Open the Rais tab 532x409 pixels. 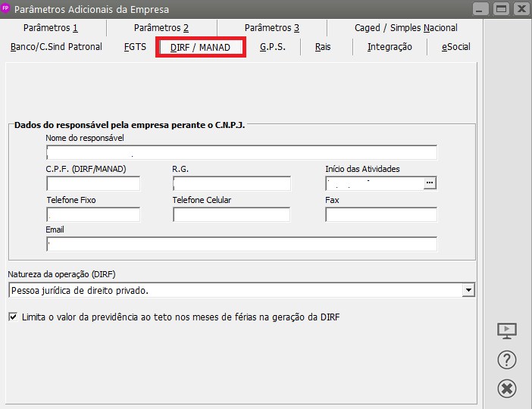323,47
